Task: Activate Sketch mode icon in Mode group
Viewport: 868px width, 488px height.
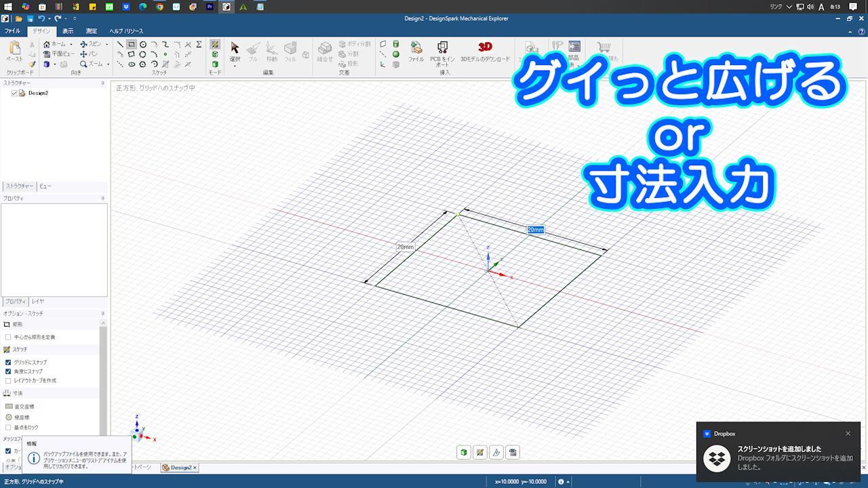Action: [x=215, y=44]
